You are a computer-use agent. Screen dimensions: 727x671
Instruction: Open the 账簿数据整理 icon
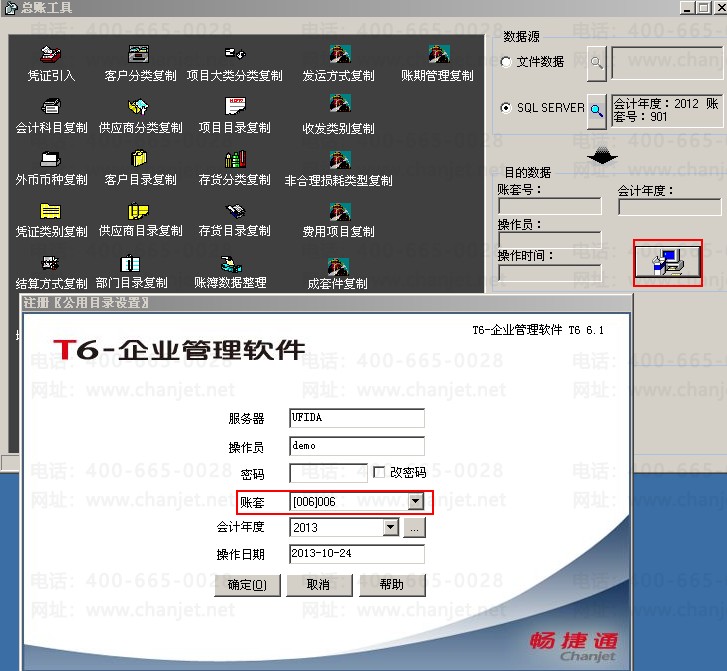click(x=231, y=264)
